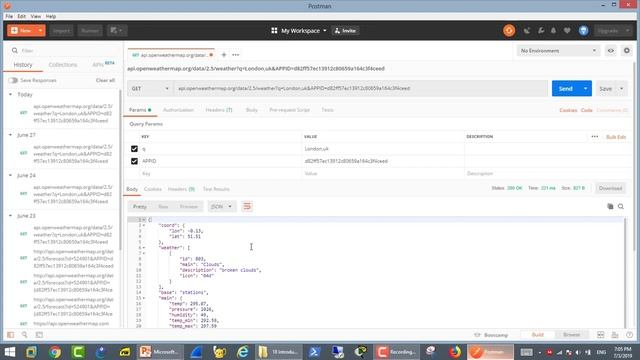Click two-pane layout icon in status bar
The image size is (640, 360).
click(600, 335)
